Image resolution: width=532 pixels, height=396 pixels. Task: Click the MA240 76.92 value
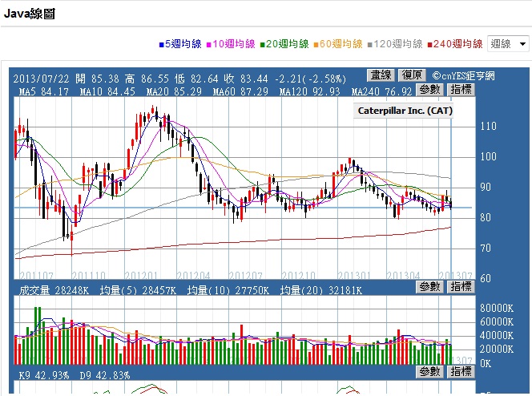coord(381,91)
